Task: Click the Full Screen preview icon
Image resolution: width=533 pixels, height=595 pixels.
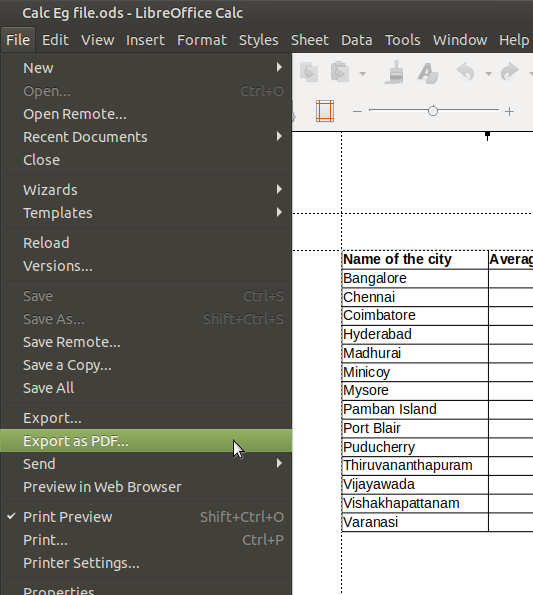Action: pos(325,111)
